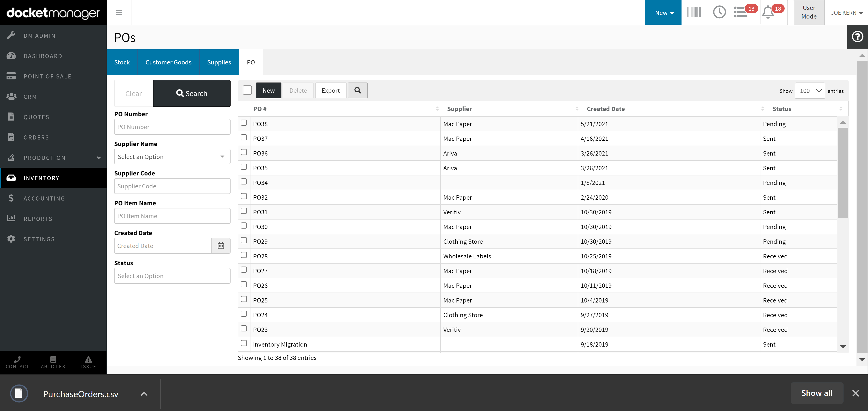Click the help question mark icon
The width and height of the screenshot is (868, 411).
click(857, 36)
